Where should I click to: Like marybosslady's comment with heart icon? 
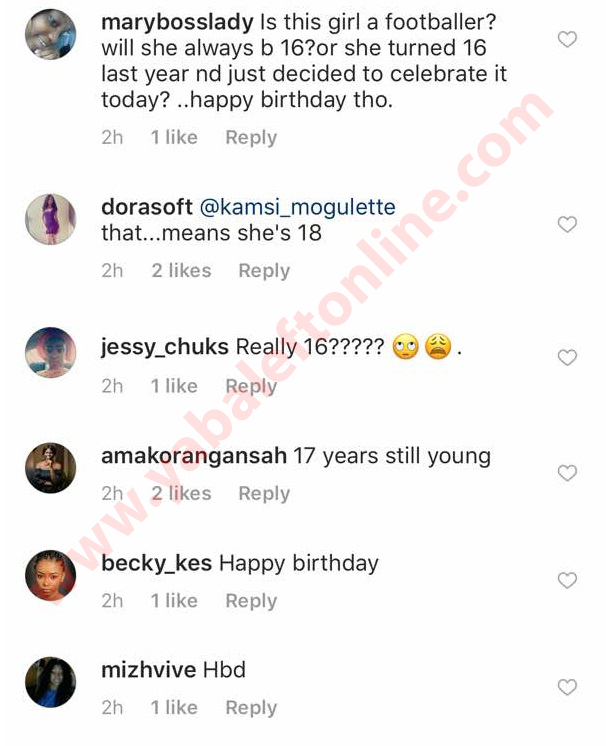[x=566, y=40]
